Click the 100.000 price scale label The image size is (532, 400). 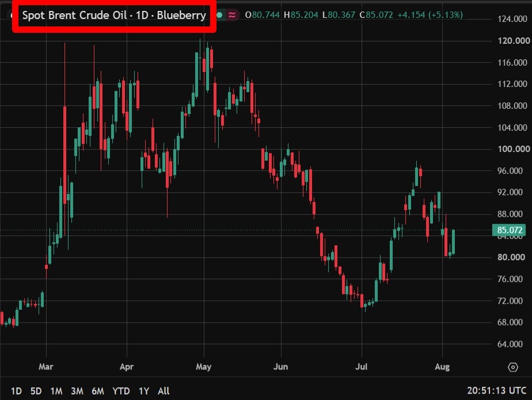(514, 149)
